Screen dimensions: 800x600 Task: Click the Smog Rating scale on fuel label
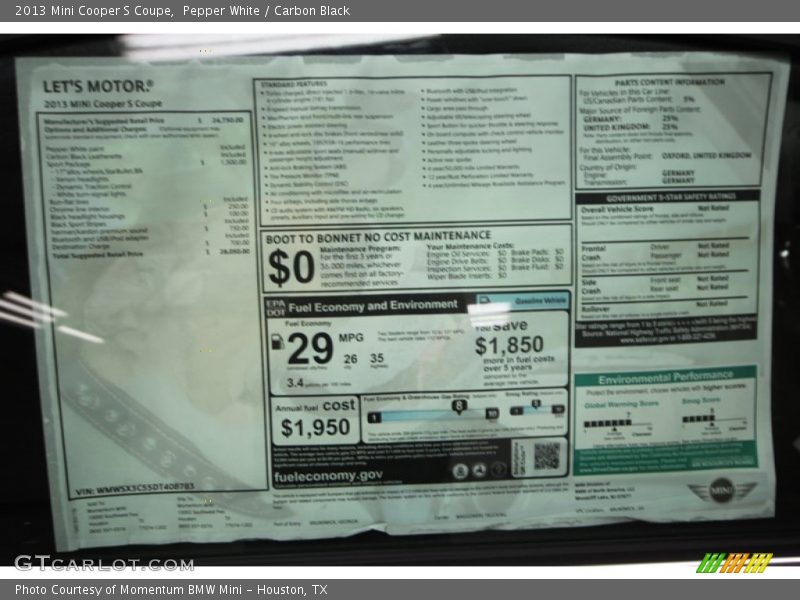pyautogui.click(x=536, y=408)
